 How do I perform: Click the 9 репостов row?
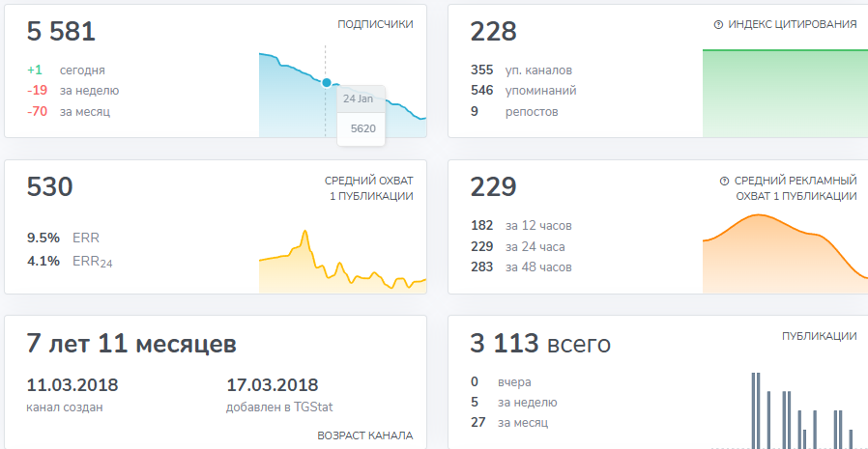514,112
